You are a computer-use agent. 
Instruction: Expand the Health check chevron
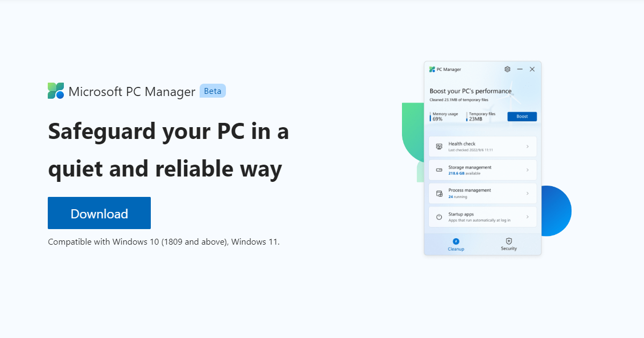[528, 146]
